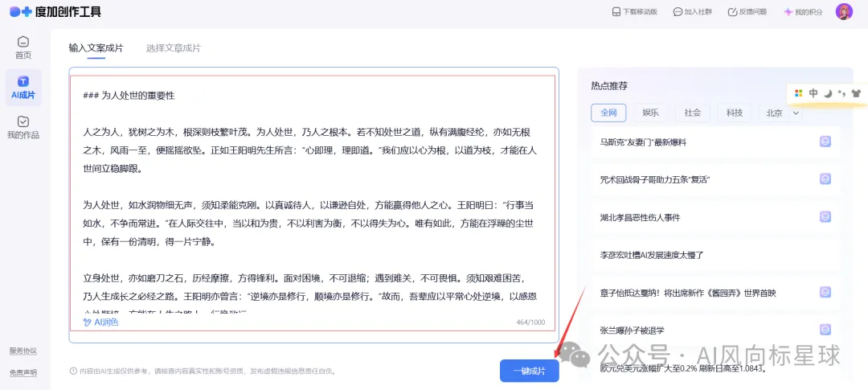Viewport: 868px width, 390px height.
Task: Toggle the moon icon in IME toolbar
Action: click(x=828, y=93)
